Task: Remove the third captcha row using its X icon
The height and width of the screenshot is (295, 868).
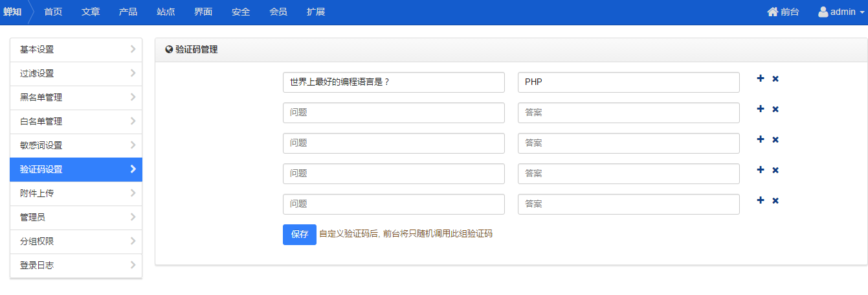Action: coord(775,139)
